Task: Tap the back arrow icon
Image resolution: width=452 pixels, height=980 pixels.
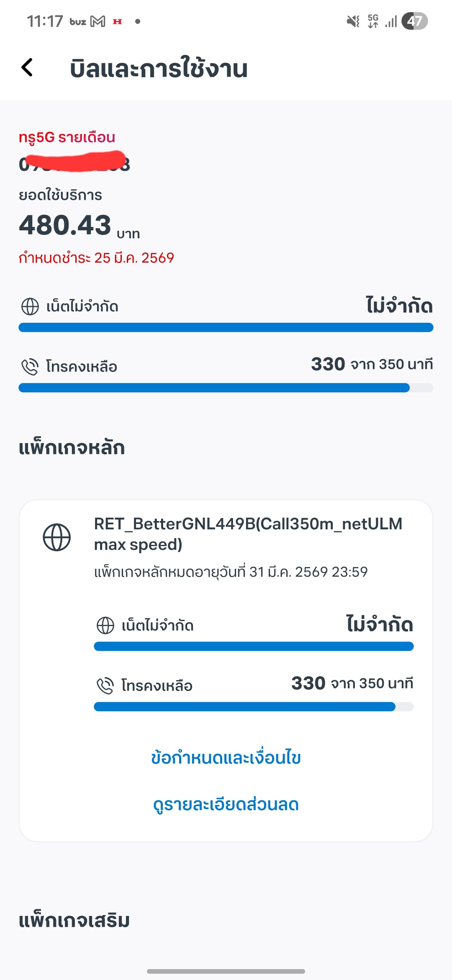Action: tap(27, 67)
